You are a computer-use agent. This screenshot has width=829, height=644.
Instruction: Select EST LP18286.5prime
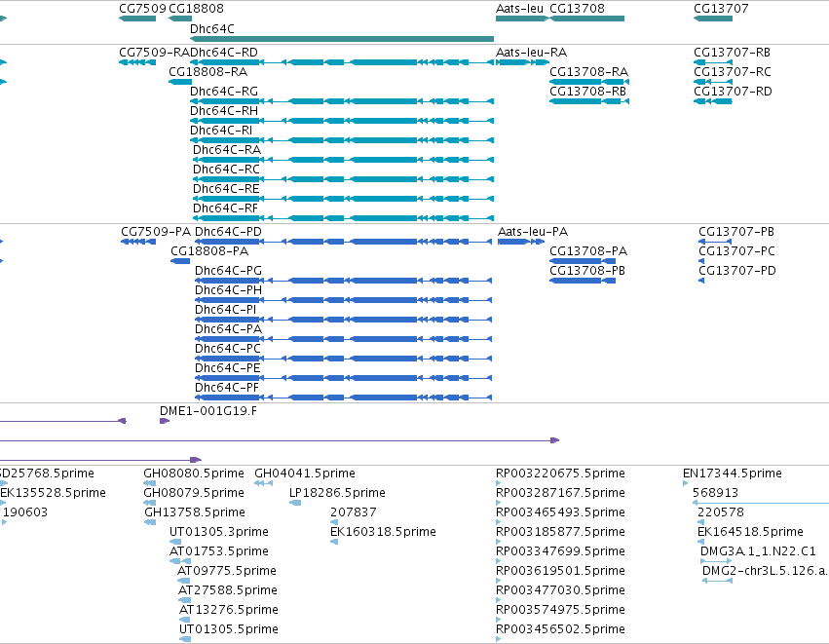tap(337, 493)
